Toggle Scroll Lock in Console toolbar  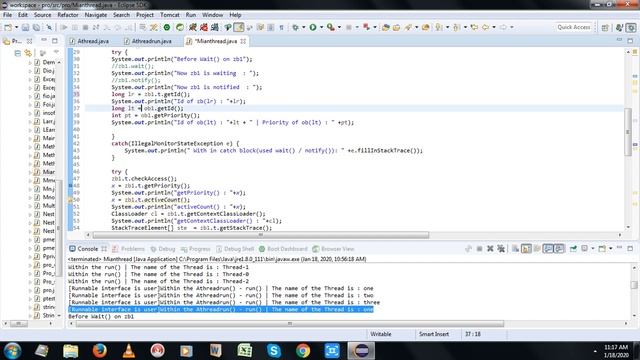click(x=526, y=249)
